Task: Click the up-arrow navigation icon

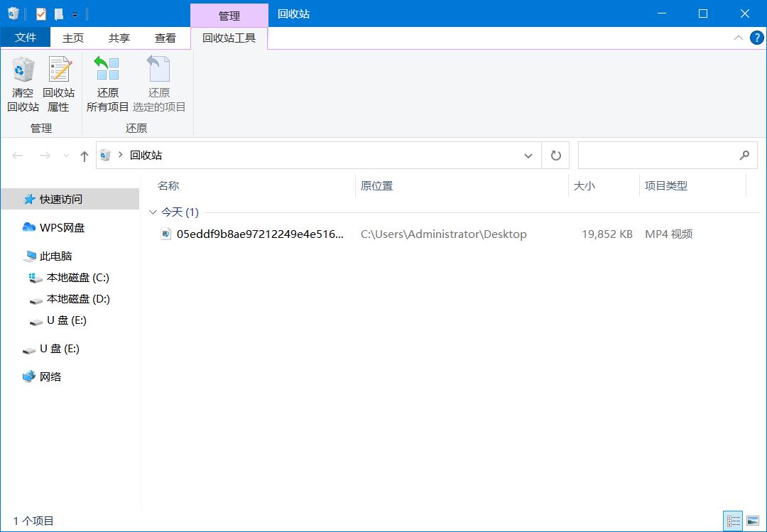Action: click(84, 155)
